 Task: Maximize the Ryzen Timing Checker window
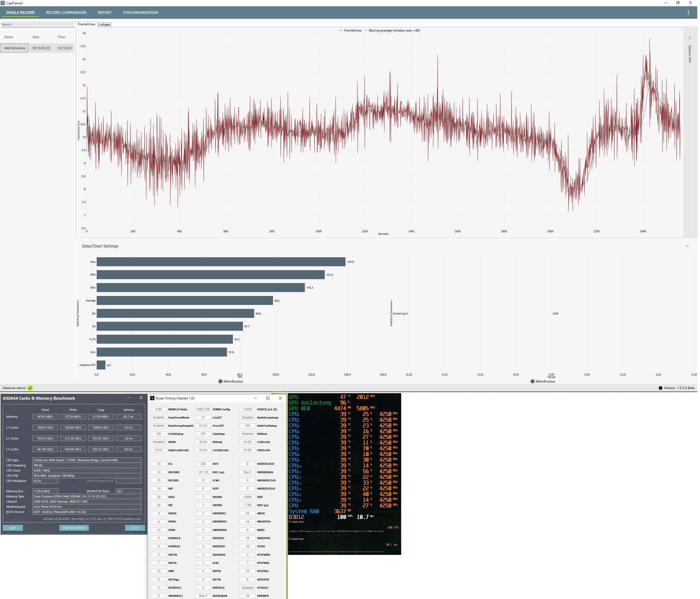point(267,398)
